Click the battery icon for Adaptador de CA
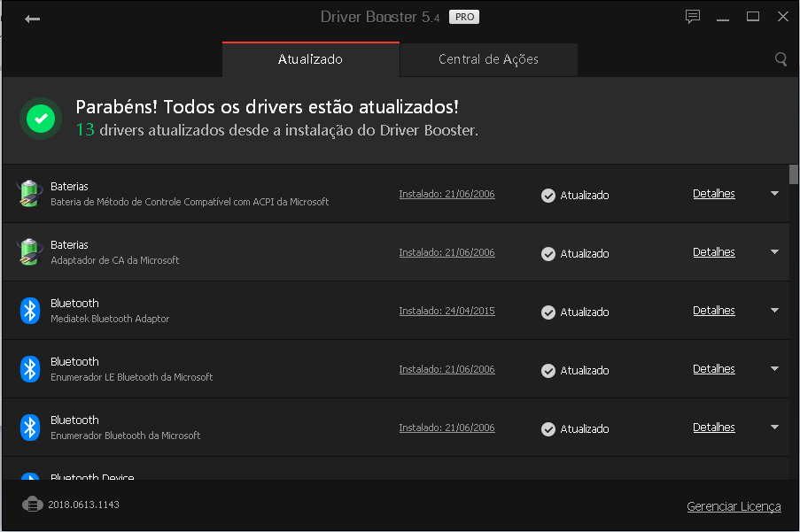 click(x=29, y=251)
